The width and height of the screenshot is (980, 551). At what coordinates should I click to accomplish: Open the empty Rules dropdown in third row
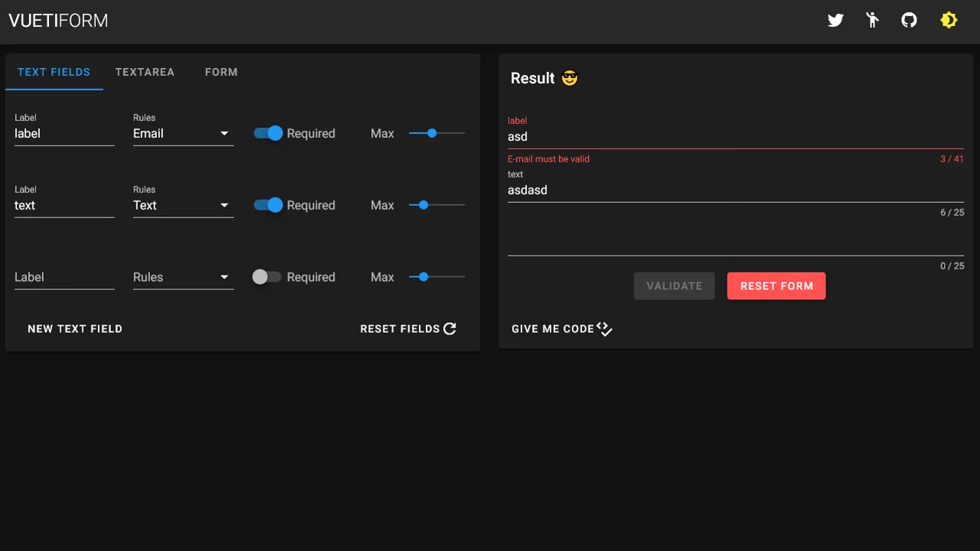click(183, 277)
